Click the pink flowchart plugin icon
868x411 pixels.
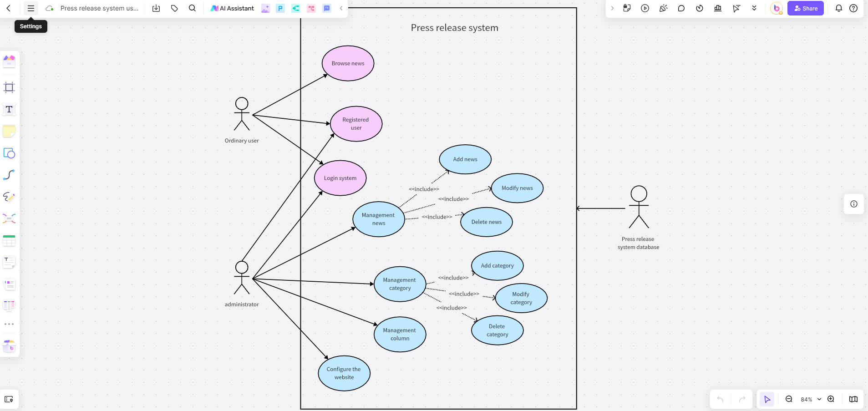coord(311,8)
